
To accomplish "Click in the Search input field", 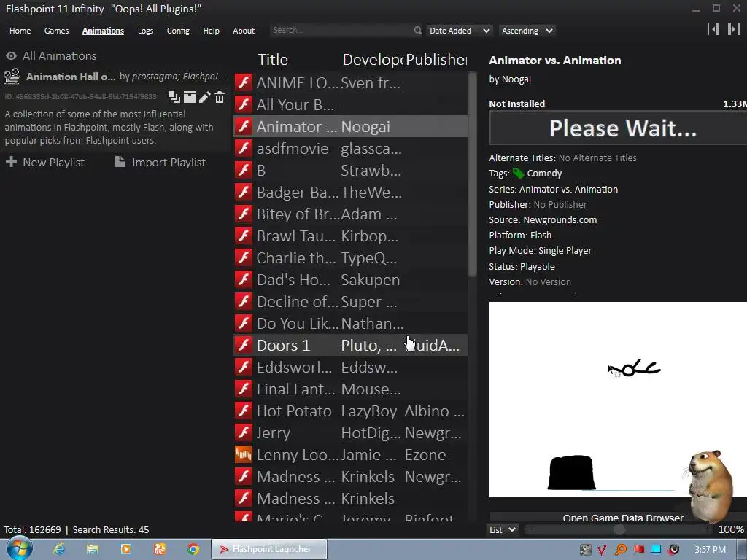I will tap(341, 30).
